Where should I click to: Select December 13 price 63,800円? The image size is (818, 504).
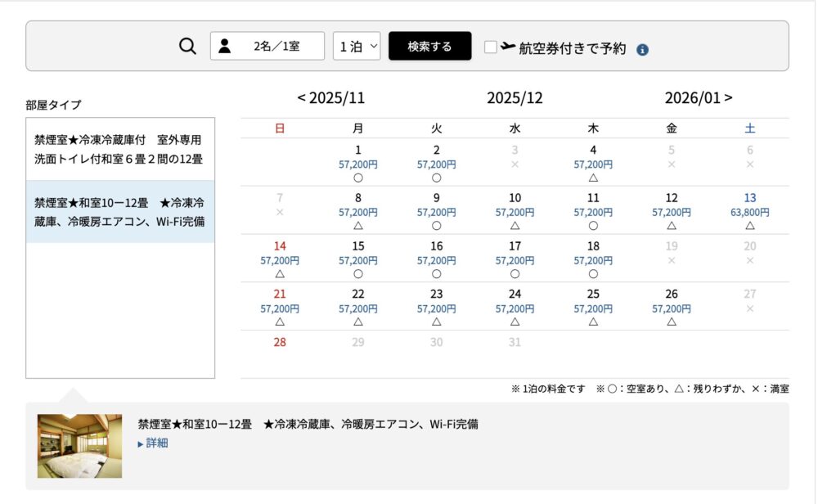pyautogui.click(x=750, y=212)
